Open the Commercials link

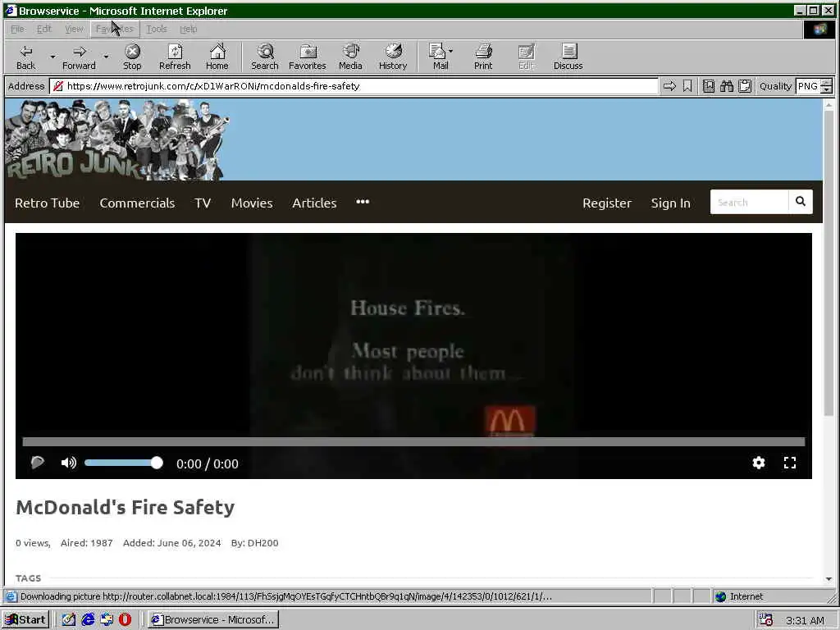coord(137,203)
